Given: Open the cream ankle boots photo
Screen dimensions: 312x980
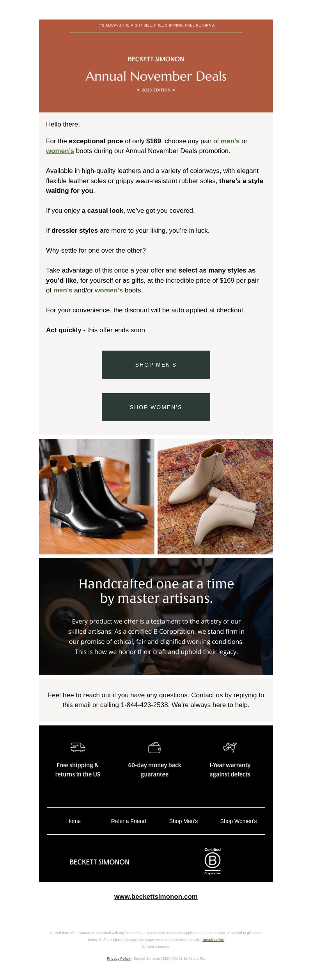Looking at the screenshot, I should pyautogui.click(x=215, y=497).
